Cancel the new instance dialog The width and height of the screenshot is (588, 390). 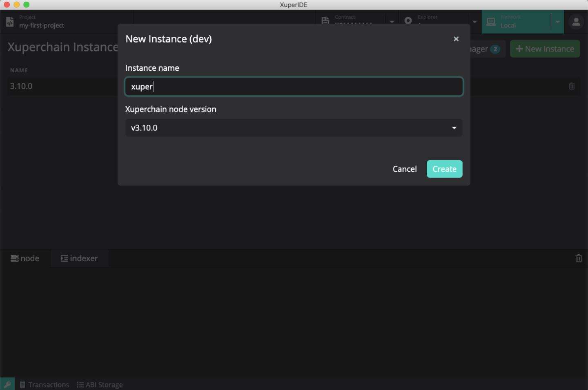coord(405,169)
